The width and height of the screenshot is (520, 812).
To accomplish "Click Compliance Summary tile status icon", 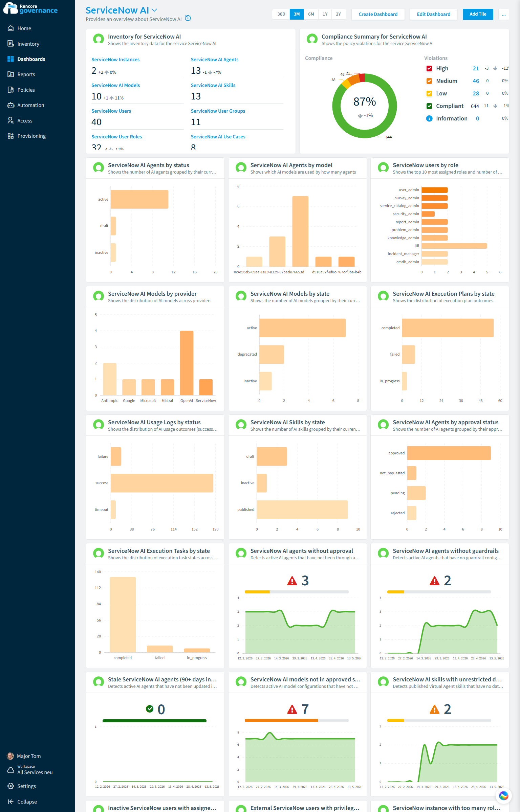I will 312,39.
